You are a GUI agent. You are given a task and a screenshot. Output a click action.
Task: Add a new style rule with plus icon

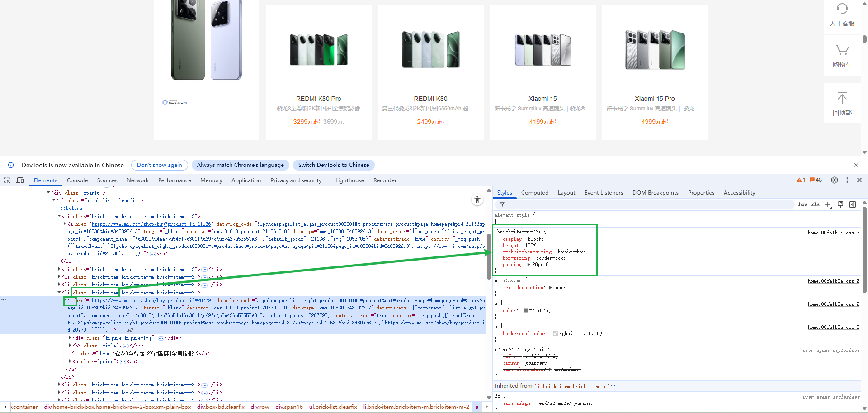point(828,204)
